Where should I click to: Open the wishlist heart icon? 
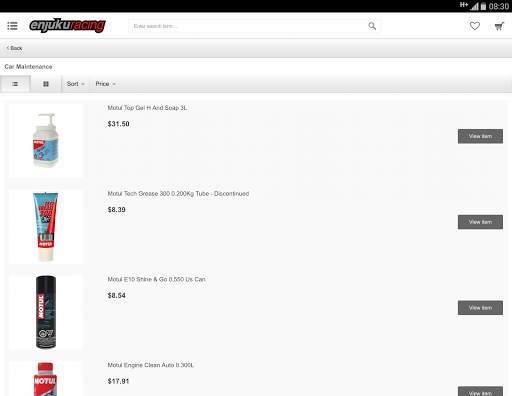(x=475, y=26)
